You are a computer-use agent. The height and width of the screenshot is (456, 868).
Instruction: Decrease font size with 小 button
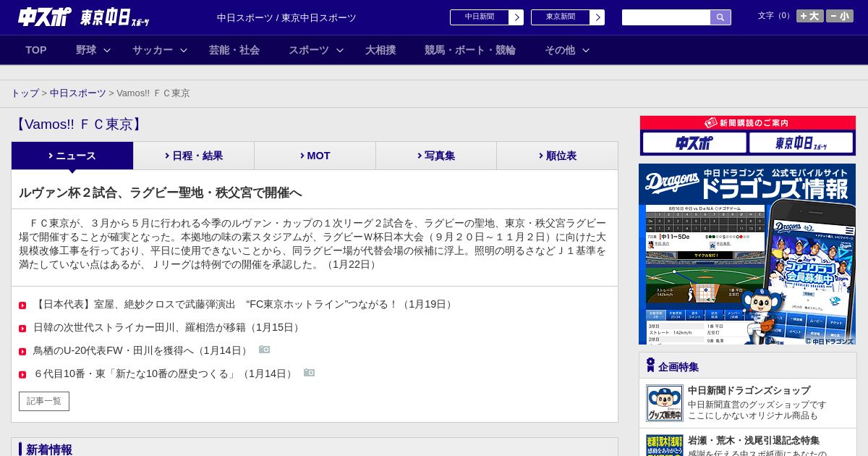click(x=840, y=16)
